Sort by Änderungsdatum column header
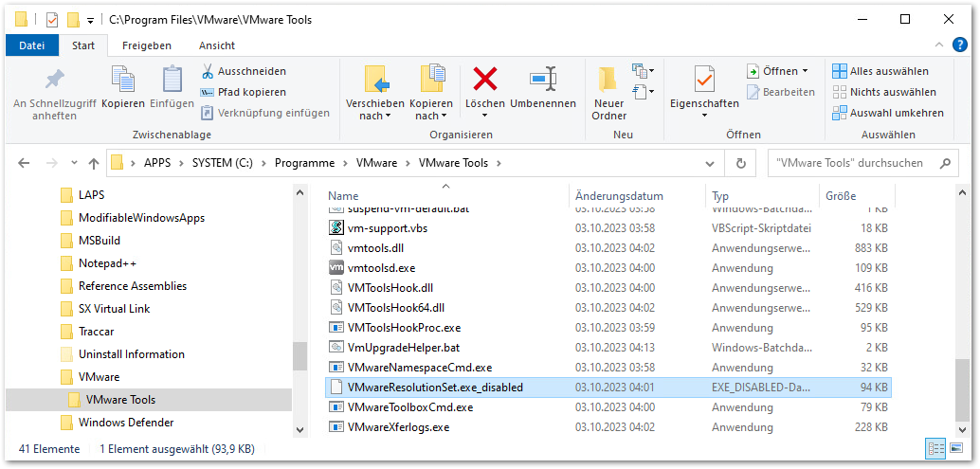The width and height of the screenshot is (980, 469). 638,196
